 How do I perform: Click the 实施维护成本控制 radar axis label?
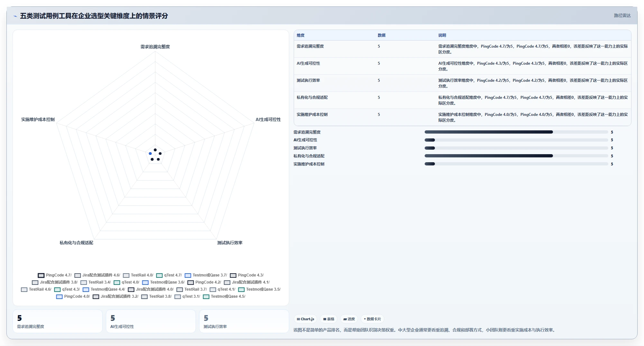(38, 119)
